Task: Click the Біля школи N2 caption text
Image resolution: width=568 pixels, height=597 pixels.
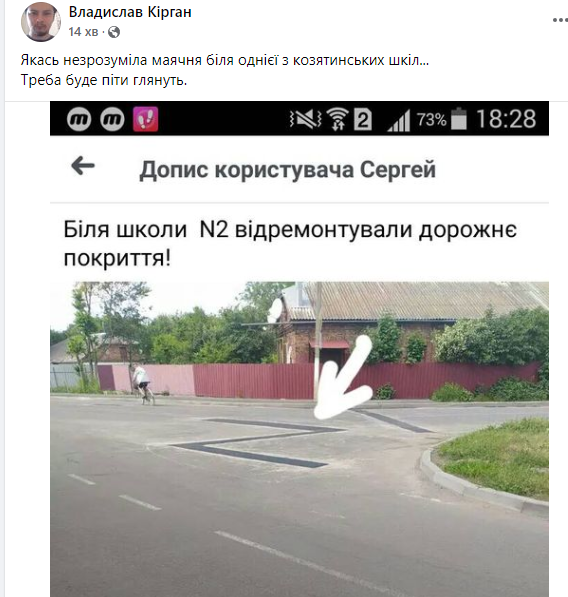Action: point(290,244)
